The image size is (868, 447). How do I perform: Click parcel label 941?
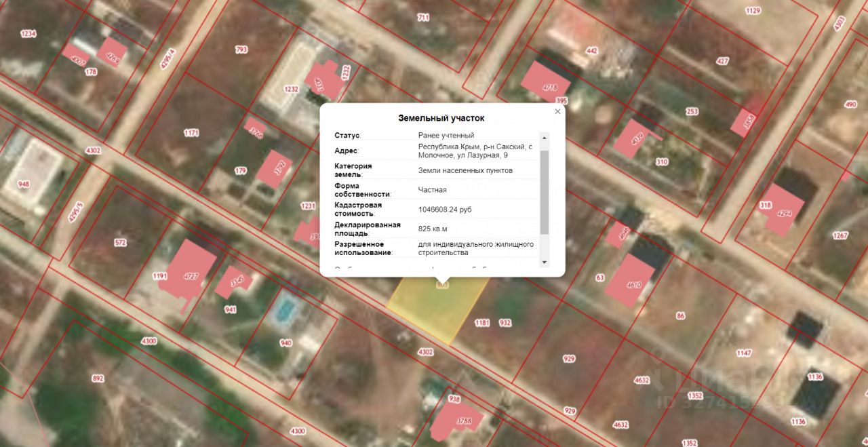(x=230, y=309)
